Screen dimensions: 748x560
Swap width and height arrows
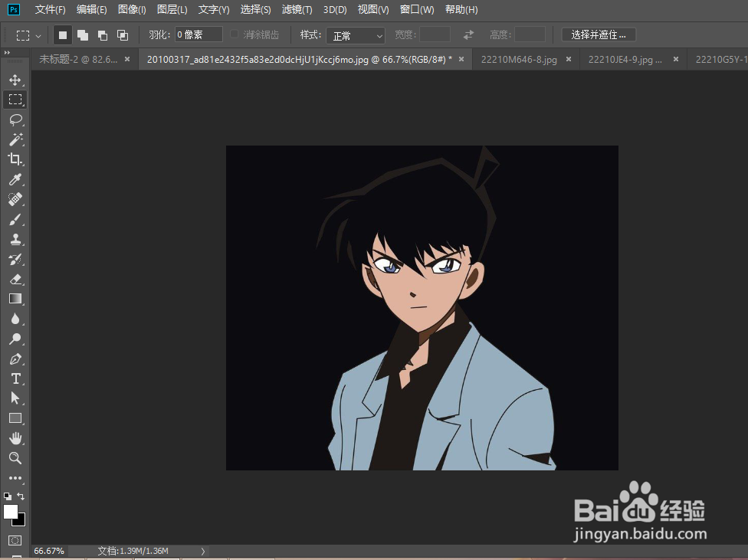(468, 34)
